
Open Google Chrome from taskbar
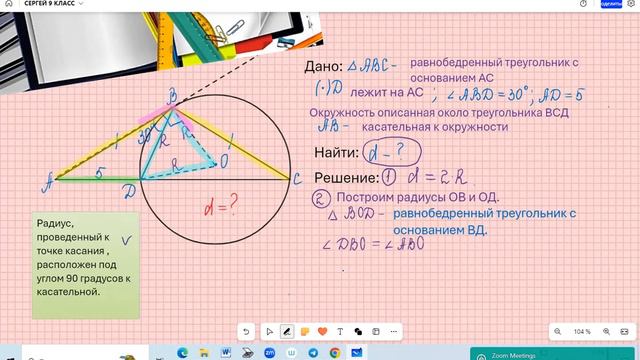[x=335, y=353]
